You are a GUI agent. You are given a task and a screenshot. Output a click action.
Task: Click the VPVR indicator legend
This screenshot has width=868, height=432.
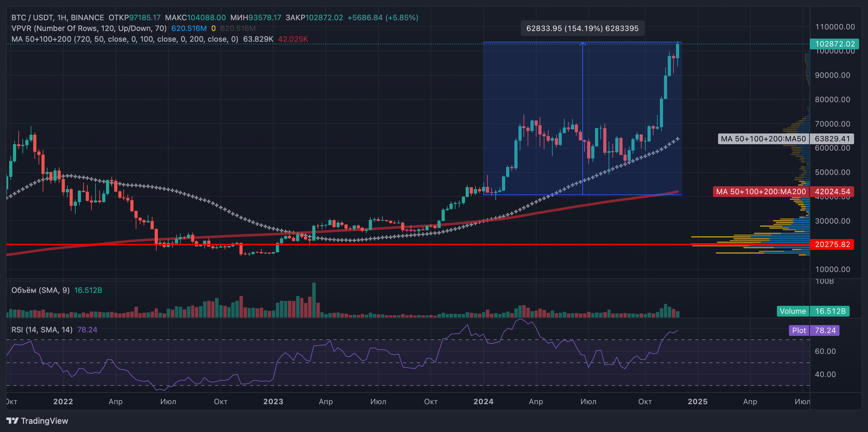(x=89, y=28)
